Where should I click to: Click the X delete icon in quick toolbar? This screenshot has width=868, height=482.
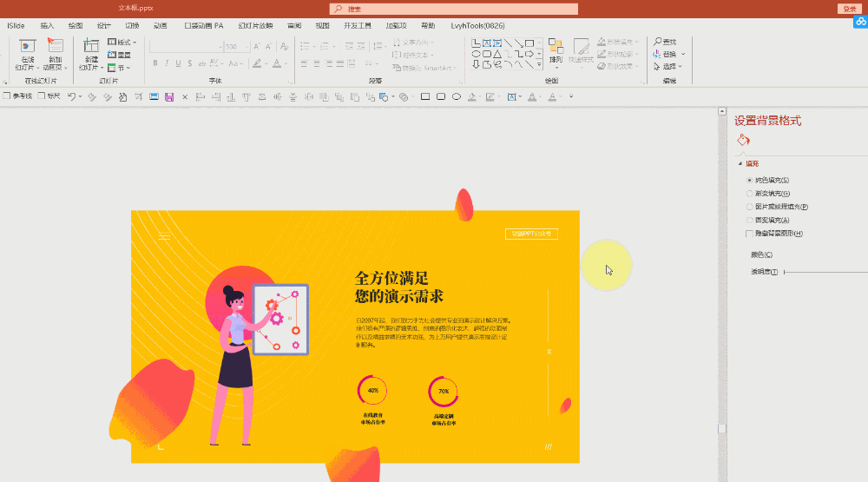[185, 97]
